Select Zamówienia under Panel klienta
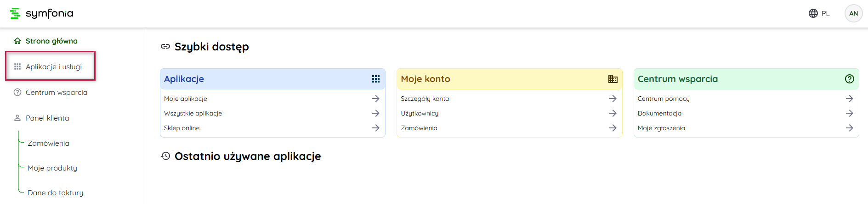The width and height of the screenshot is (868, 204). click(x=48, y=143)
